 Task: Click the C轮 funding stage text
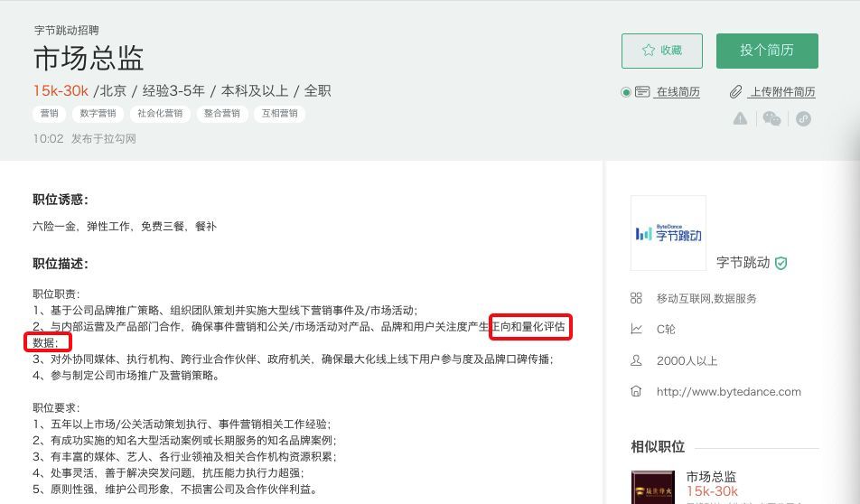pyautogui.click(x=666, y=329)
